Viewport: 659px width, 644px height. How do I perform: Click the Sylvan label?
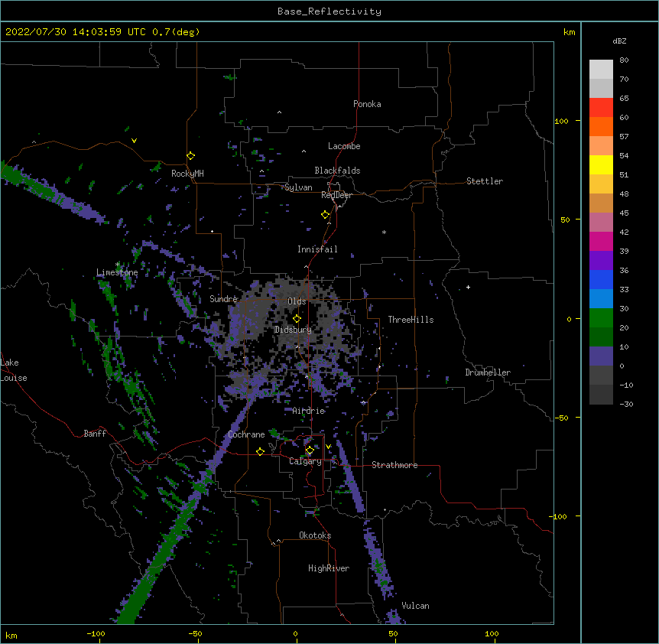(298, 187)
